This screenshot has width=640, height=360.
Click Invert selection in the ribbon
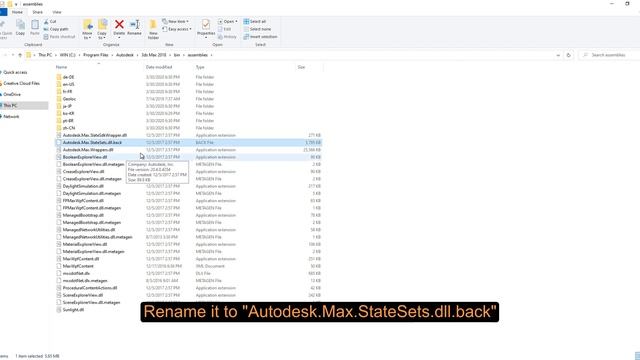click(x=260, y=37)
